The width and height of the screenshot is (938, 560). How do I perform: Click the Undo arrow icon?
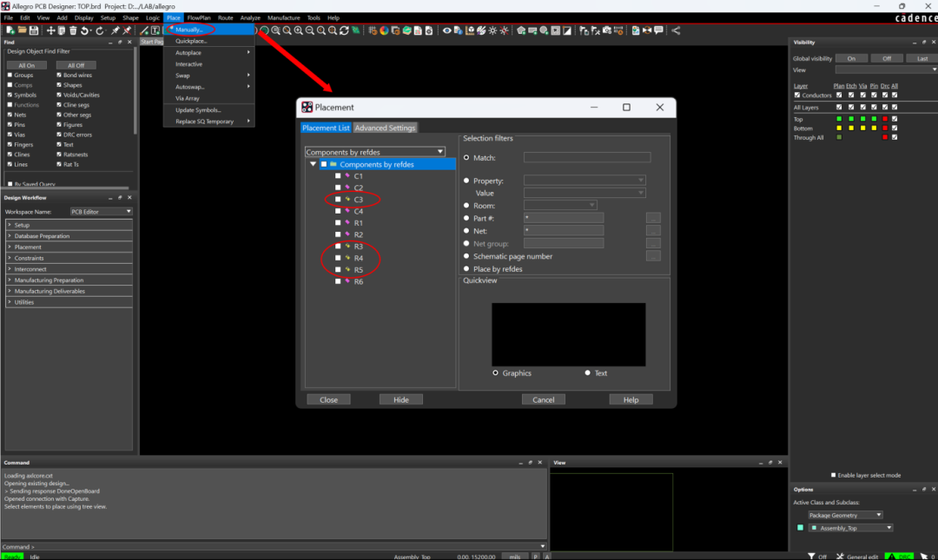coord(85,30)
